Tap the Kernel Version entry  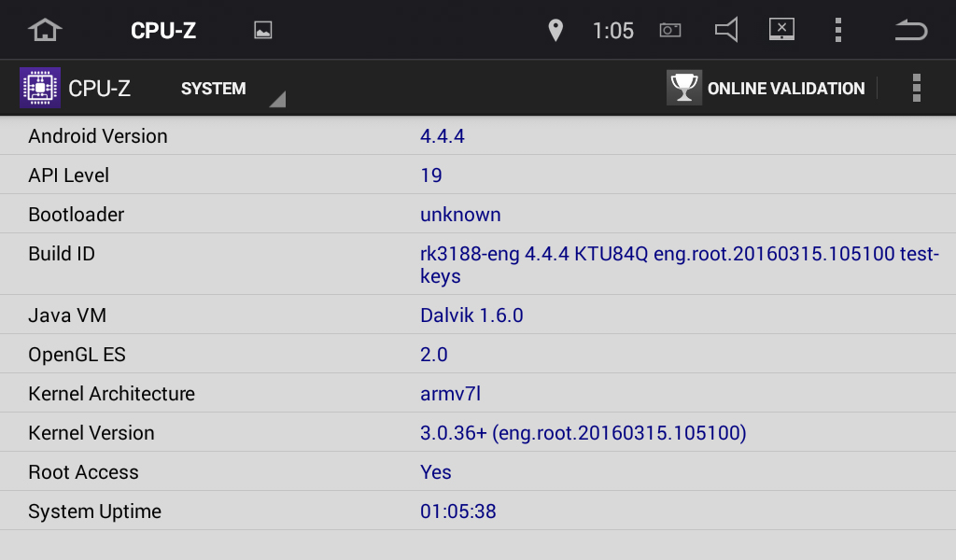point(478,432)
